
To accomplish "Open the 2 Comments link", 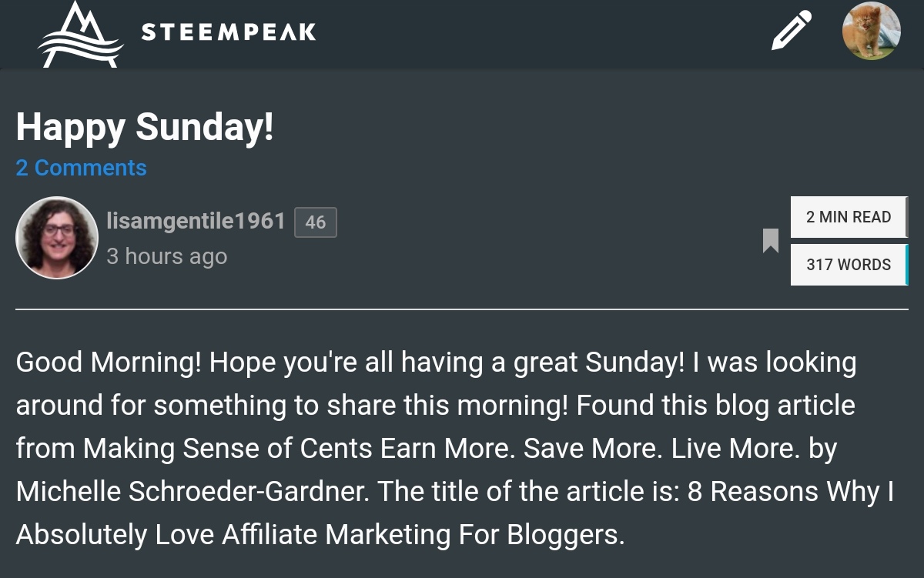I will tap(82, 168).
